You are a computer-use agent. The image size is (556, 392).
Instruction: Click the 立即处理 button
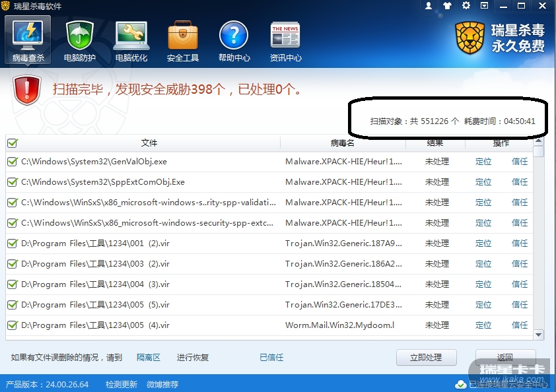pyautogui.click(x=426, y=358)
